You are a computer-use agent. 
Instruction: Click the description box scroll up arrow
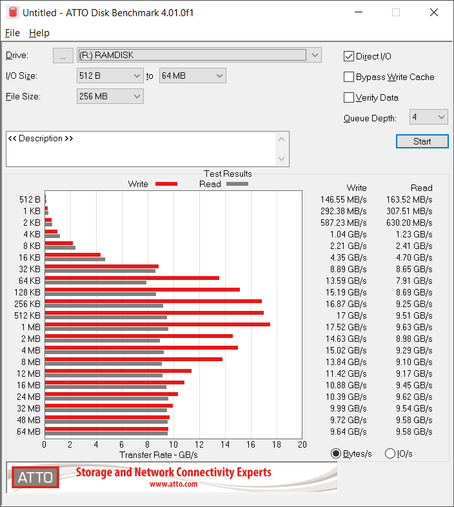(x=281, y=139)
